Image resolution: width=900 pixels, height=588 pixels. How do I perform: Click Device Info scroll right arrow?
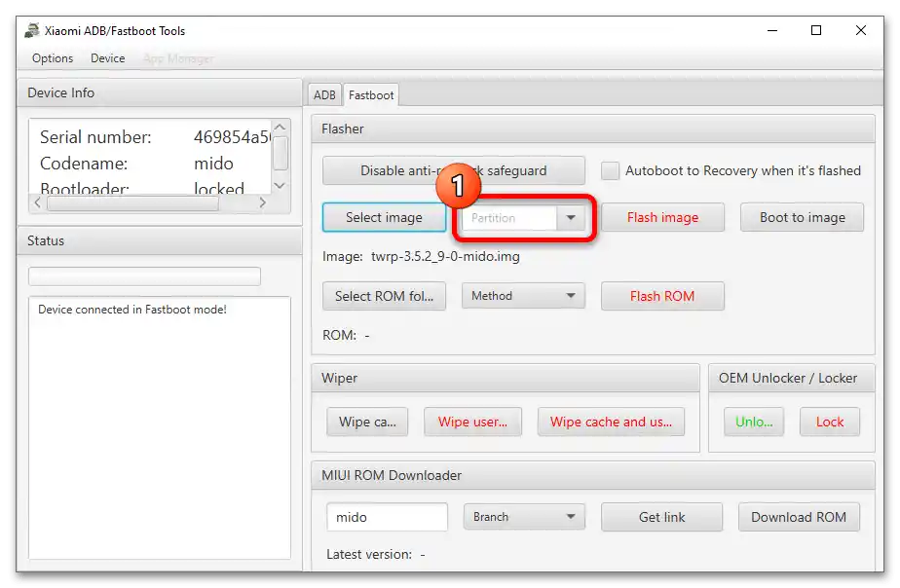tap(263, 202)
